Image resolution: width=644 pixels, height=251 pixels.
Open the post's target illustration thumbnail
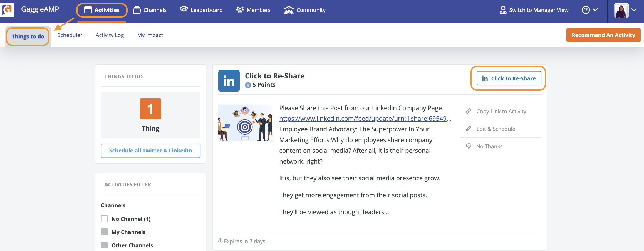(x=245, y=123)
